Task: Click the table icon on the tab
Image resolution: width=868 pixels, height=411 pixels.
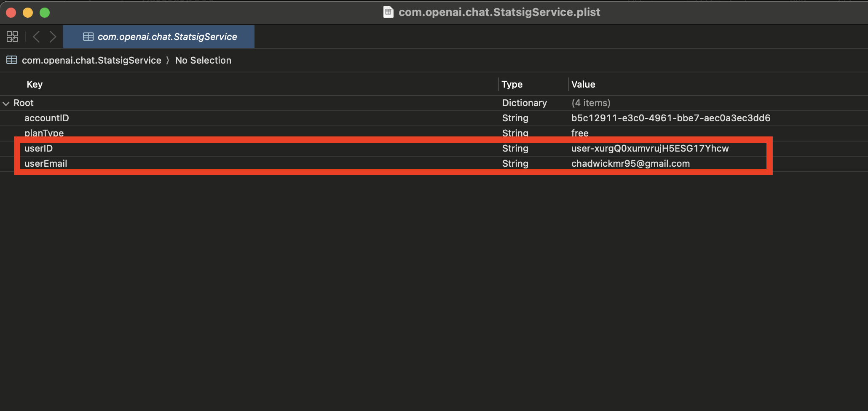Action: 88,37
